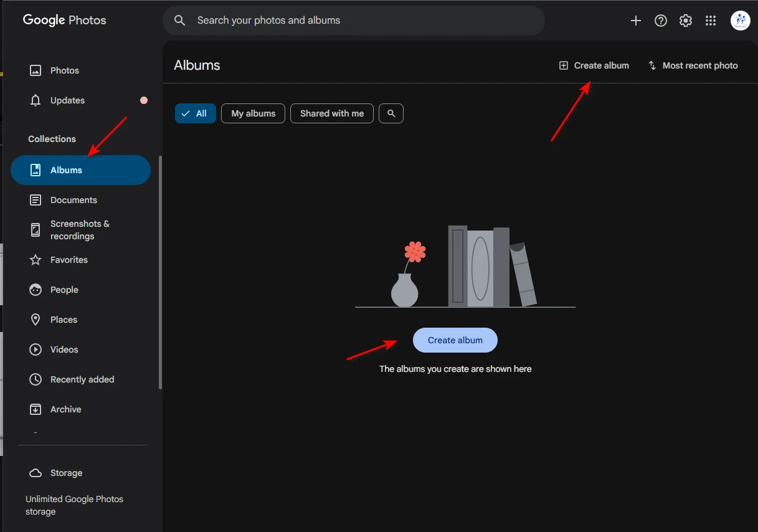This screenshot has height=532, width=758.
Task: Open Storage in the sidebar
Action: 66,473
